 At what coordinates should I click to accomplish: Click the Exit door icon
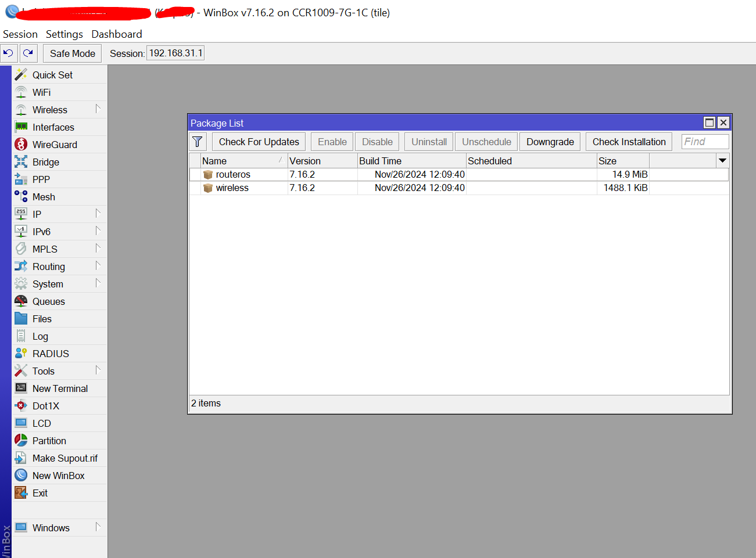(x=21, y=492)
